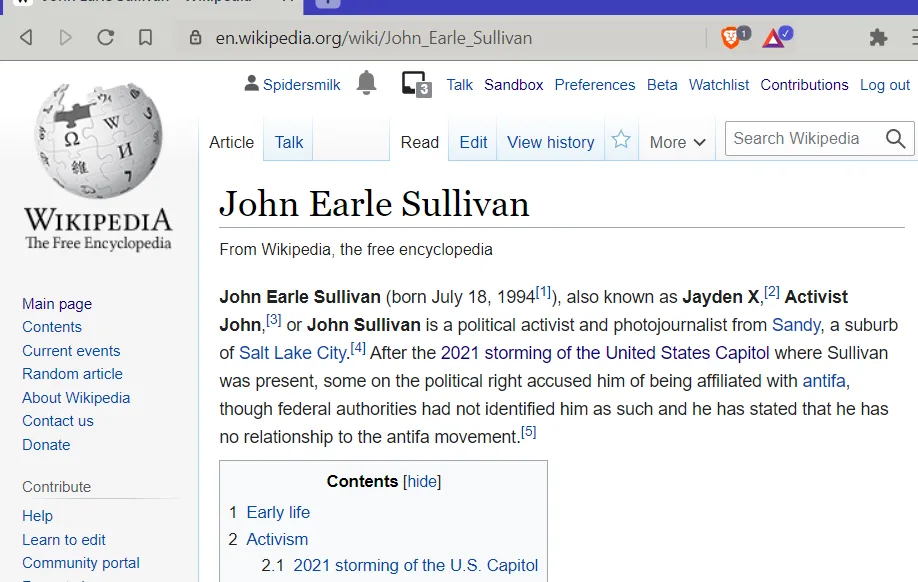
Task: Open Preferences
Action: [x=595, y=85]
